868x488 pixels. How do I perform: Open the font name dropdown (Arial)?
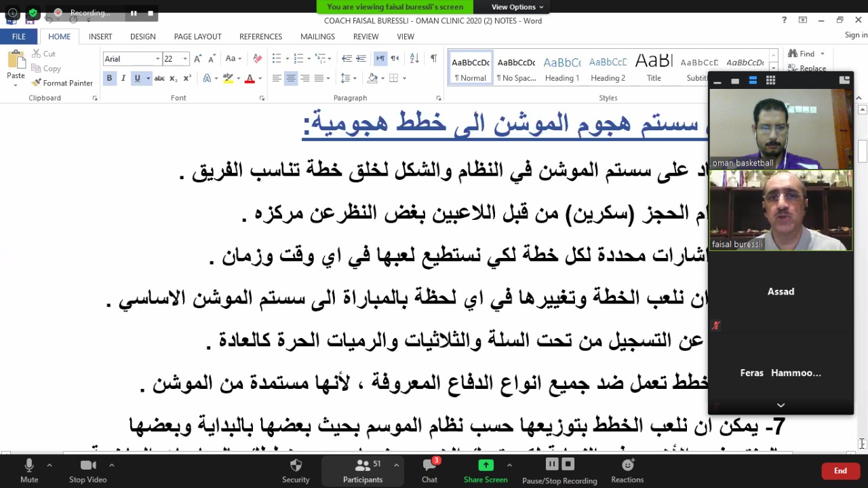coord(158,59)
